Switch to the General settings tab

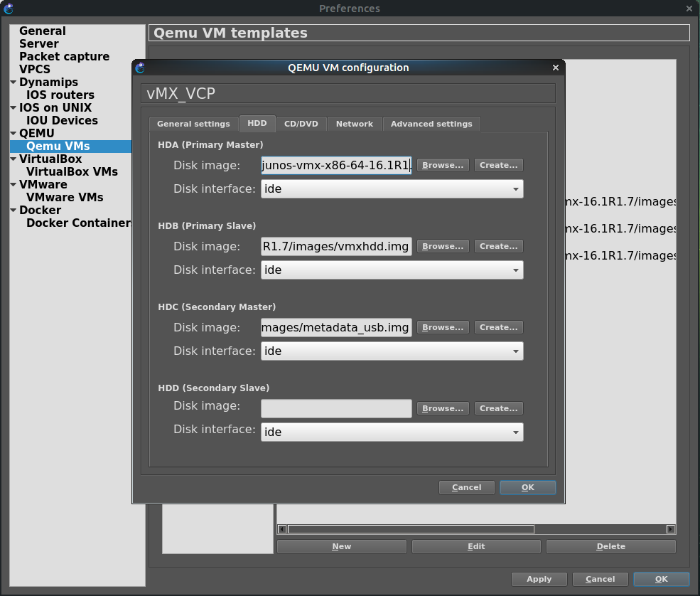pos(193,124)
